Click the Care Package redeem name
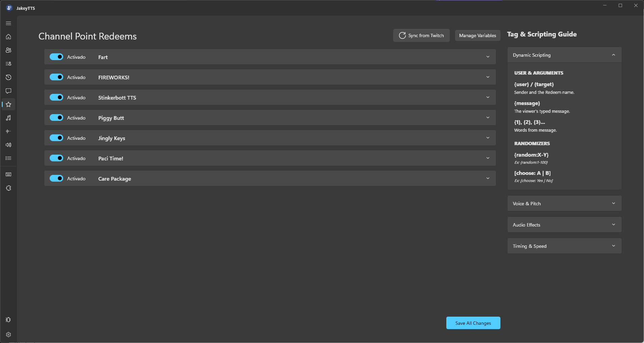Image resolution: width=644 pixels, height=343 pixels. (x=115, y=179)
